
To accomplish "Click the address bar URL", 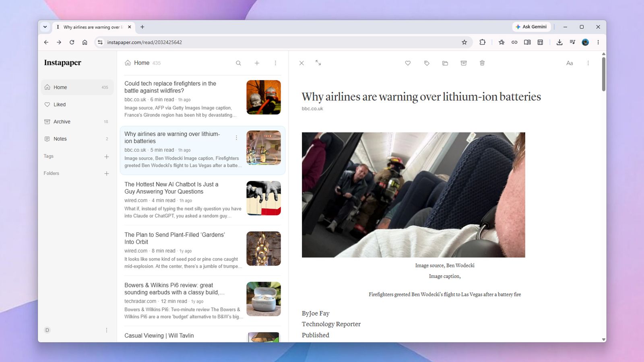I will 144,42.
